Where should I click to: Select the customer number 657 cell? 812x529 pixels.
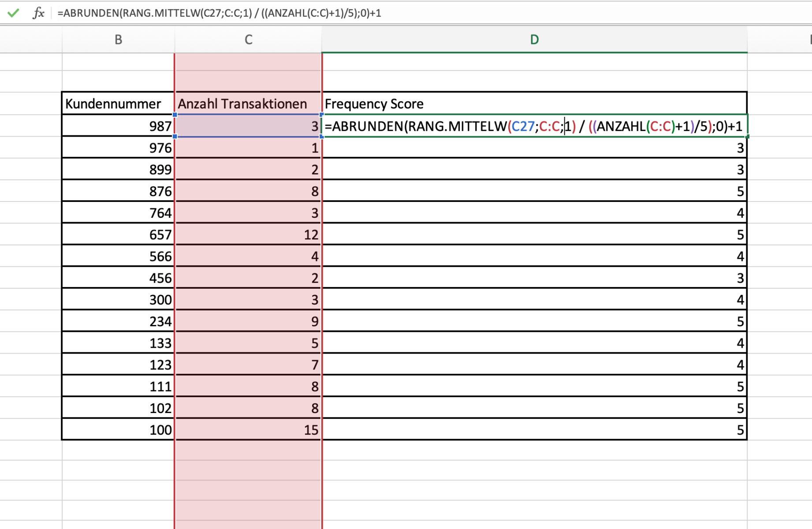point(118,235)
